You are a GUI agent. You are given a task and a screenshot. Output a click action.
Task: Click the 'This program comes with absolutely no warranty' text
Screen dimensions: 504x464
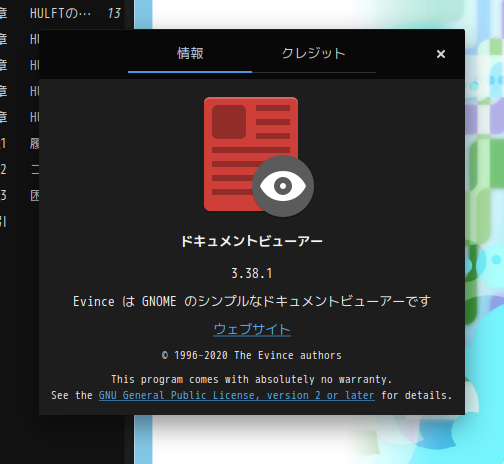(252, 379)
